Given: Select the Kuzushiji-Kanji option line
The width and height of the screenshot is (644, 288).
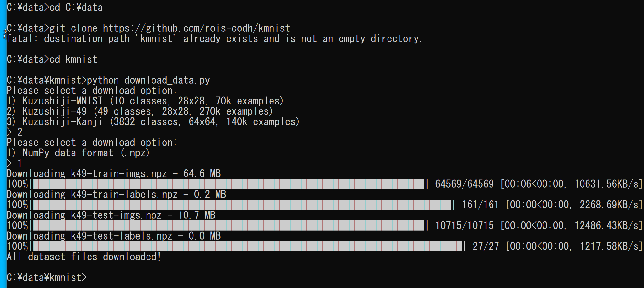Looking at the screenshot, I should pyautogui.click(x=153, y=122).
